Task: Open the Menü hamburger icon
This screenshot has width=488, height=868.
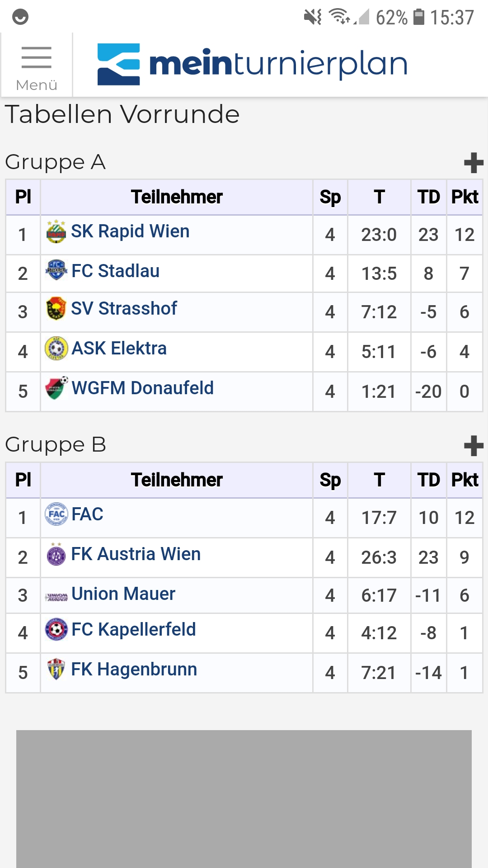Action: (37, 65)
